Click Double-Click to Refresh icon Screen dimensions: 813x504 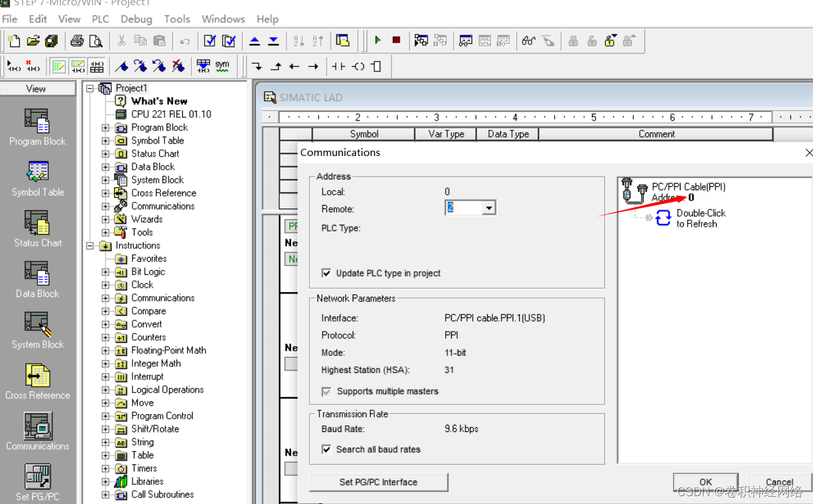664,218
